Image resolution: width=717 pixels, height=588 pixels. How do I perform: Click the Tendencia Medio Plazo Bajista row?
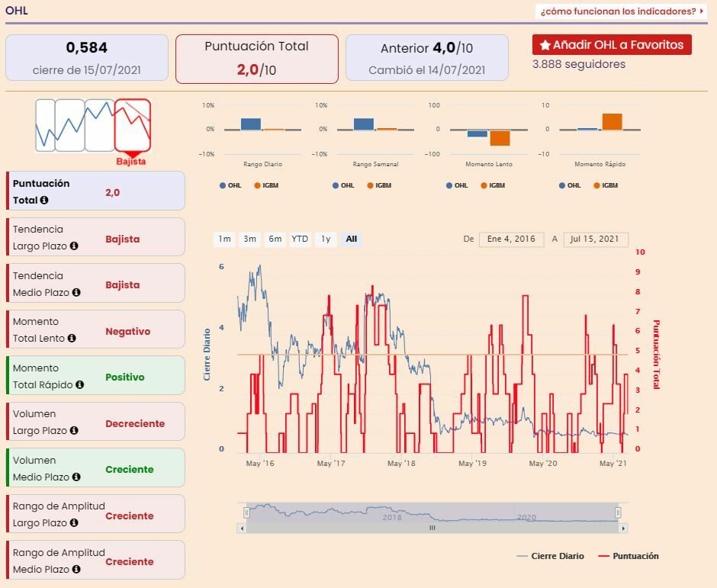point(95,283)
